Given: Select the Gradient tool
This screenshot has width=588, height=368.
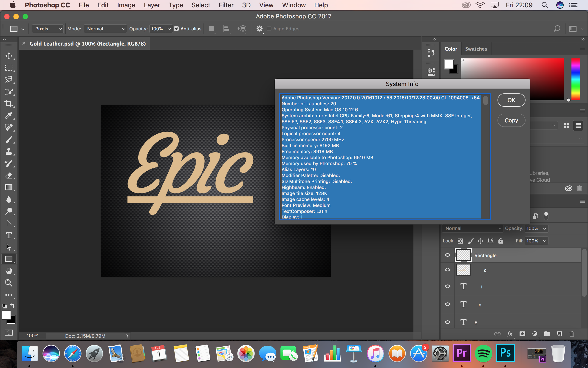Looking at the screenshot, I should point(9,187).
